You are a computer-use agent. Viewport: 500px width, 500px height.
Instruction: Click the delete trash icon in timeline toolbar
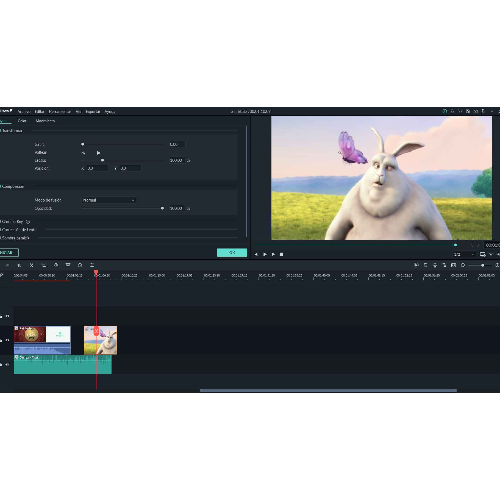[x=19, y=265]
